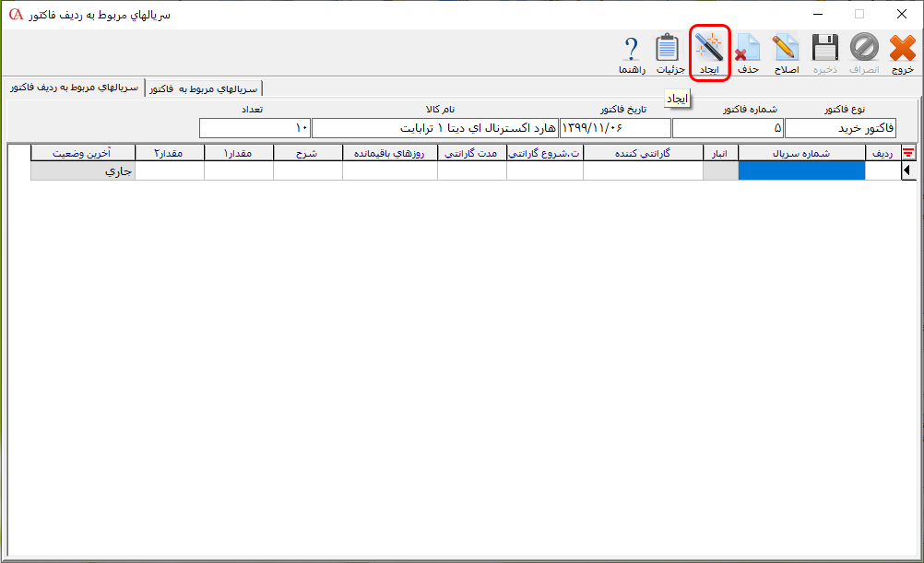
Task: Open the Details (جزئیات) clipboard icon
Action: click(669, 49)
